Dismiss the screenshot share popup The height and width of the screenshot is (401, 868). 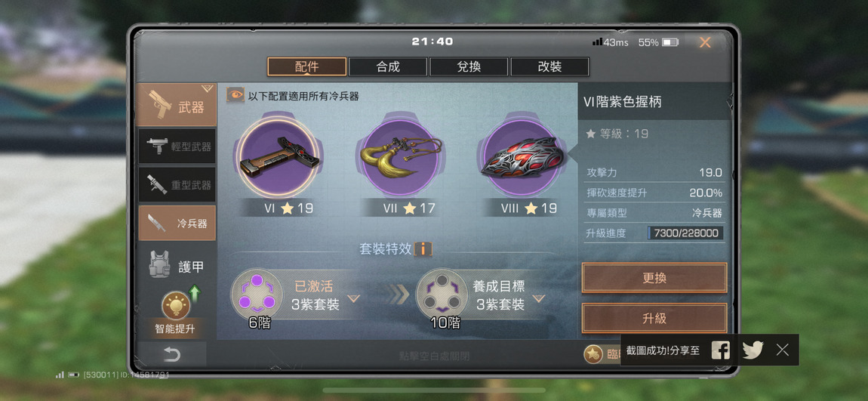782,350
